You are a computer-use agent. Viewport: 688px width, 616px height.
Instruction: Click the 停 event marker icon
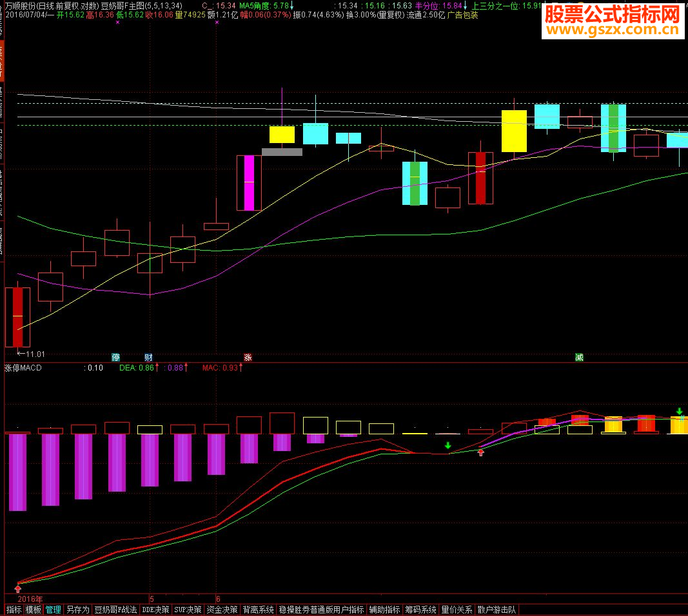coord(116,358)
